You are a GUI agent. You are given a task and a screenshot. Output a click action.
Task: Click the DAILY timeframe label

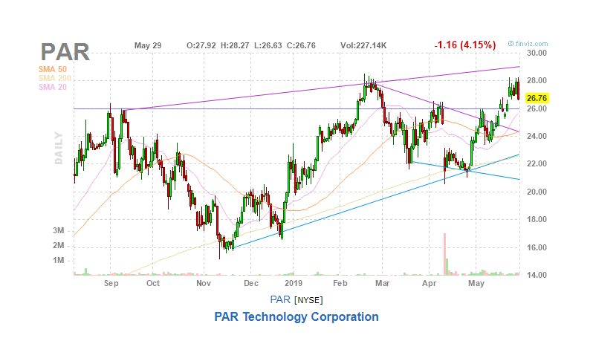(x=59, y=148)
